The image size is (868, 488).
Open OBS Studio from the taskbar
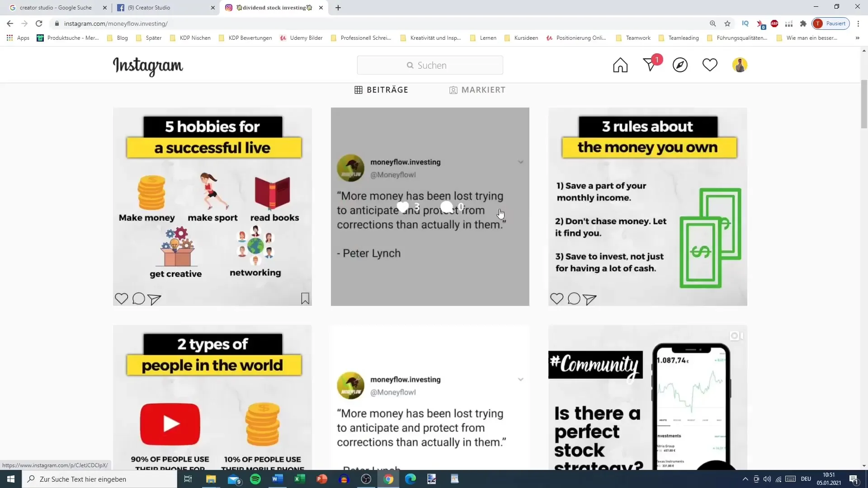[366, 479]
